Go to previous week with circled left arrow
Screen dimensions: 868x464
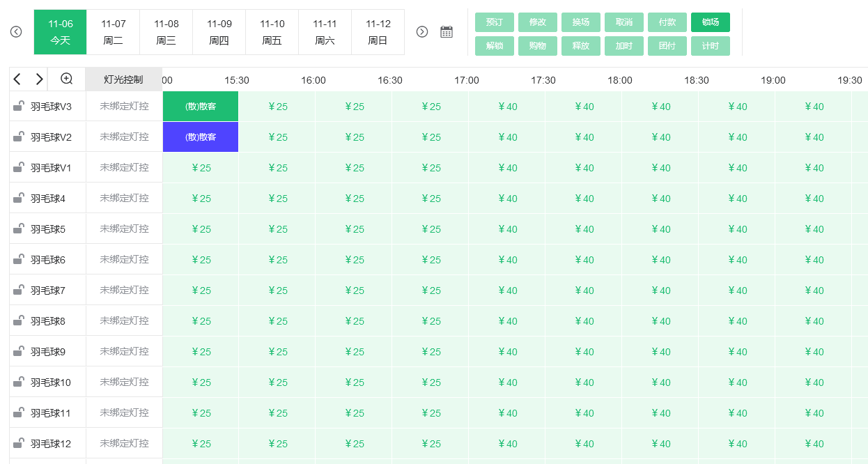16,32
